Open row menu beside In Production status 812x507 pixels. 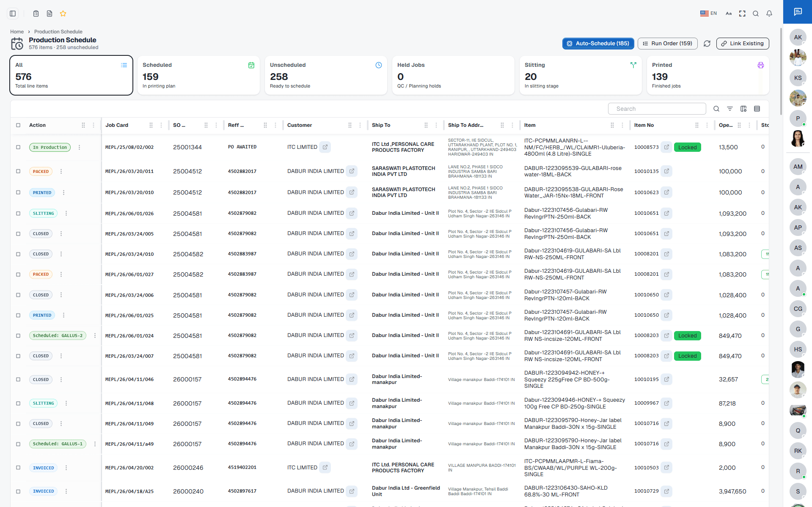tap(79, 147)
